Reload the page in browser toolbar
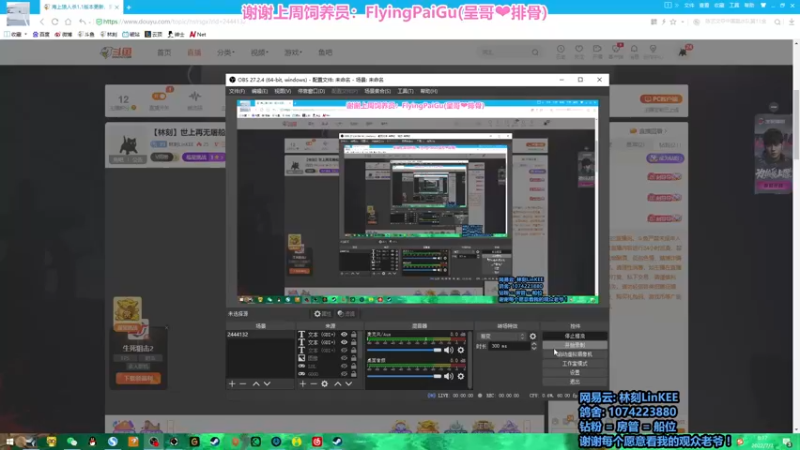The width and height of the screenshot is (800, 450). pyautogui.click(x=55, y=22)
